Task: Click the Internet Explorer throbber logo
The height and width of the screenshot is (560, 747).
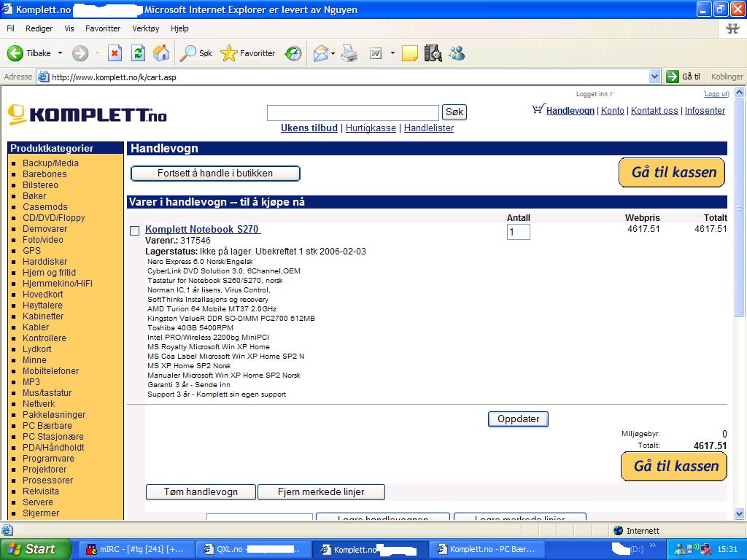Action: (732, 28)
